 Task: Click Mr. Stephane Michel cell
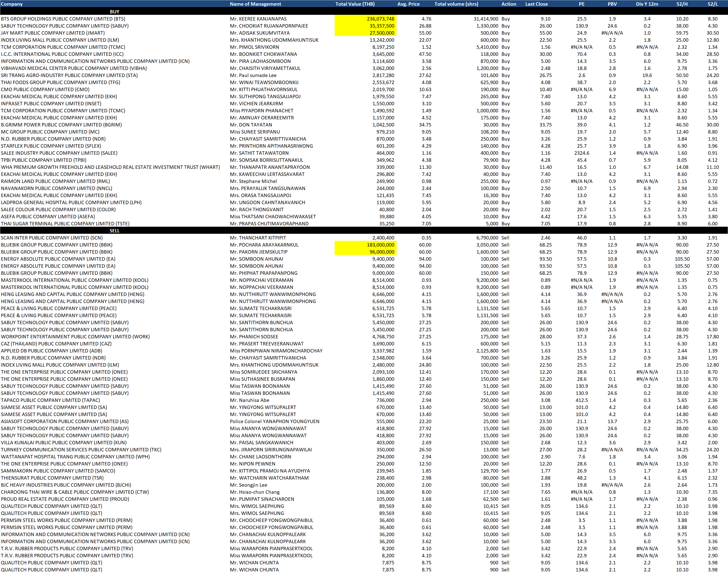click(x=253, y=181)
